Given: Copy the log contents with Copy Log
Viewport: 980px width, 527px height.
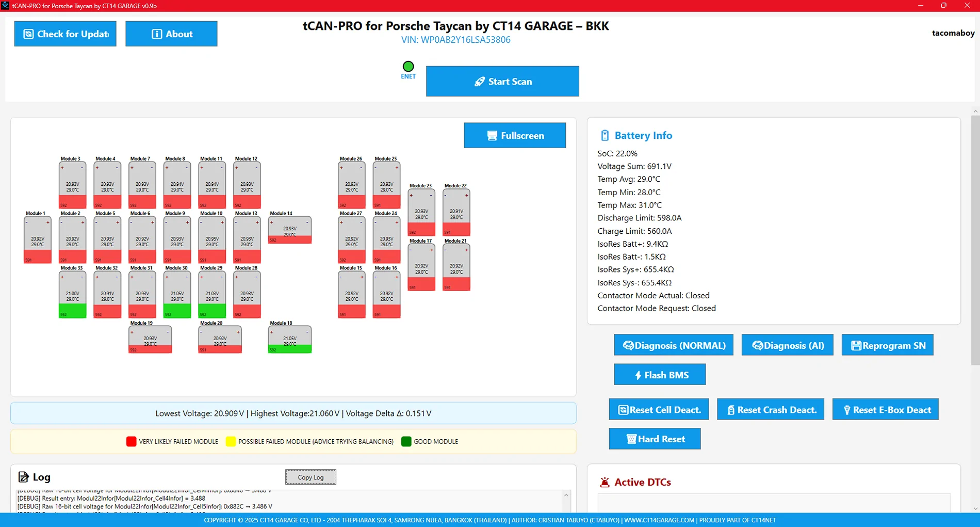Looking at the screenshot, I should pyautogui.click(x=311, y=477).
